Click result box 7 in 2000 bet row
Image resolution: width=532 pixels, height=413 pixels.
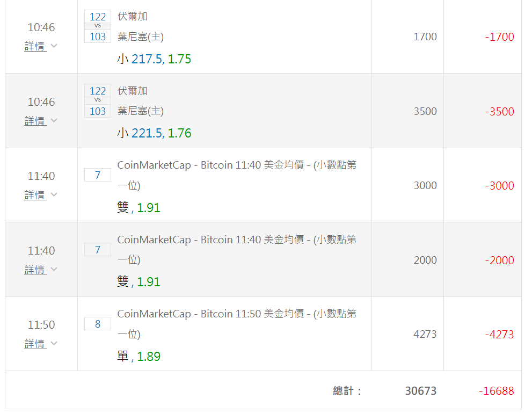tap(98, 250)
